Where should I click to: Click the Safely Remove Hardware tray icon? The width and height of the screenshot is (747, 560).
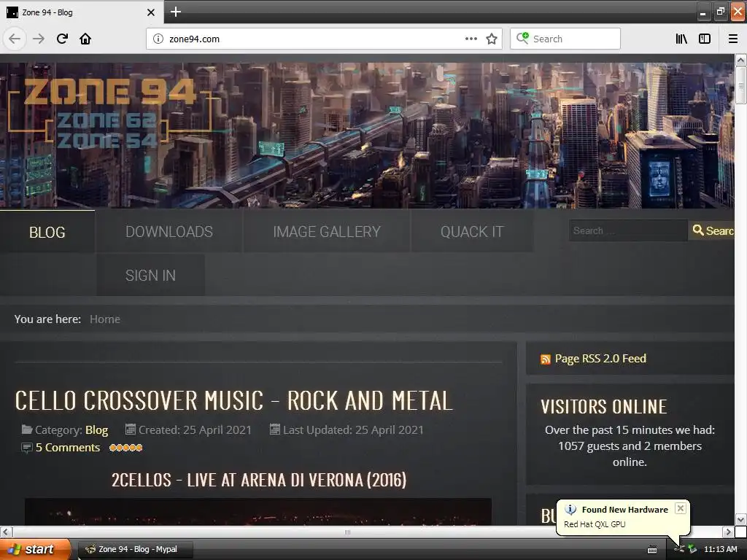(692, 549)
